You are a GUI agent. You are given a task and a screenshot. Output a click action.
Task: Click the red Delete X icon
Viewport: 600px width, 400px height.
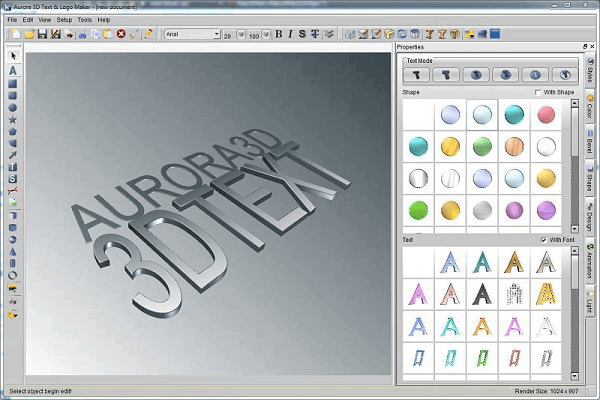click(x=121, y=34)
